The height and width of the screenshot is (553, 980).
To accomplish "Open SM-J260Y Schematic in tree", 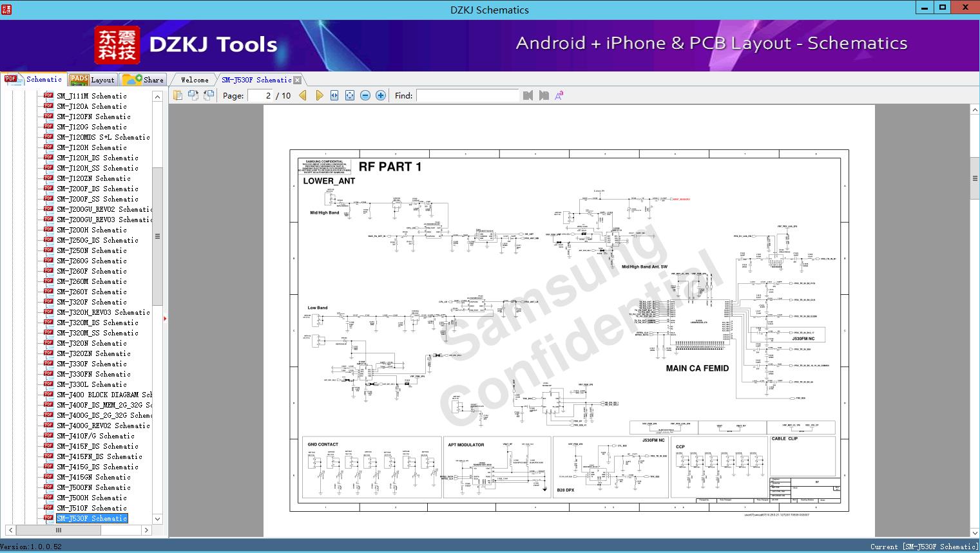I will point(91,292).
